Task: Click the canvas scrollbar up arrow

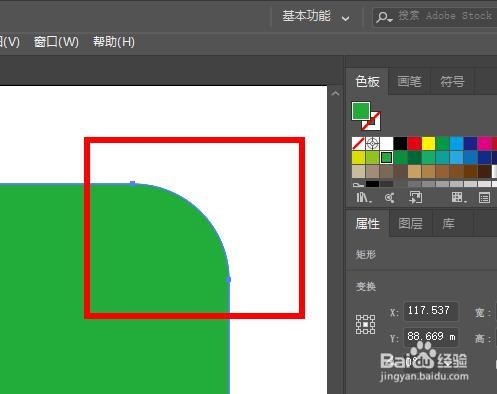Action: click(335, 94)
